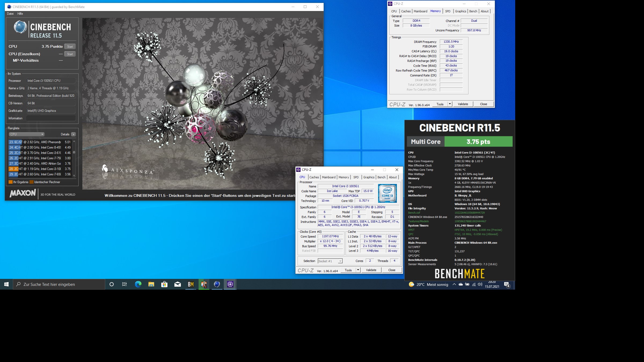This screenshot has height=362, width=644.
Task: Open the Windows Start menu
Action: [x=6, y=284]
